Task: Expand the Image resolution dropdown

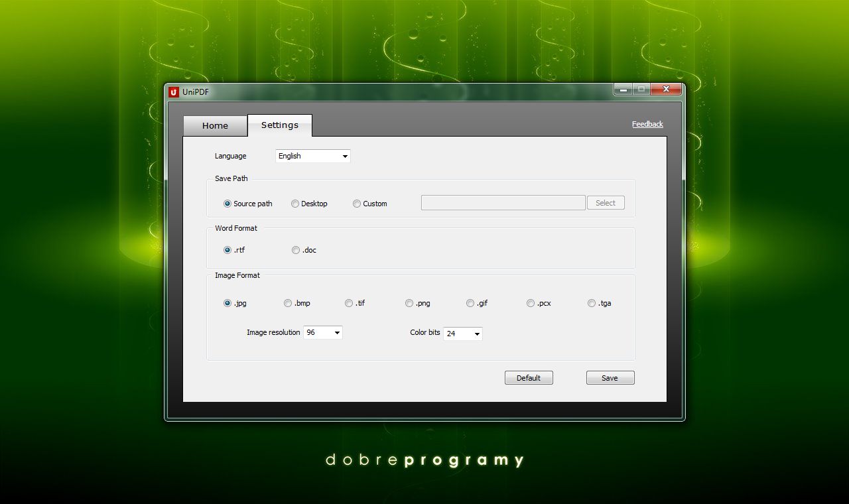Action: pos(323,332)
